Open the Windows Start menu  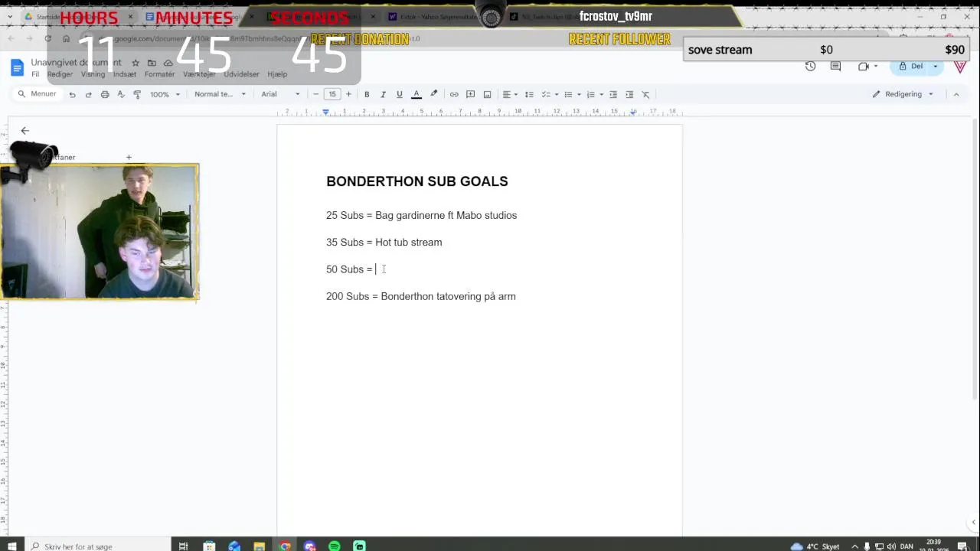tap(11, 546)
